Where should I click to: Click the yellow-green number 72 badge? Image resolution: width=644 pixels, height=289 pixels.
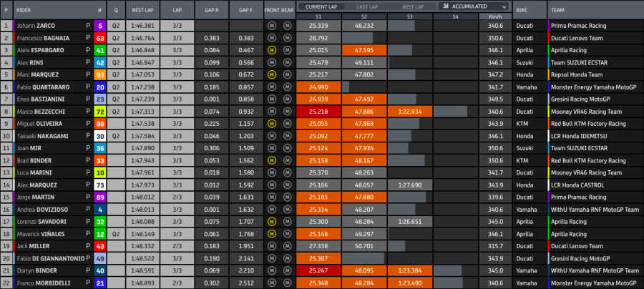(x=100, y=112)
